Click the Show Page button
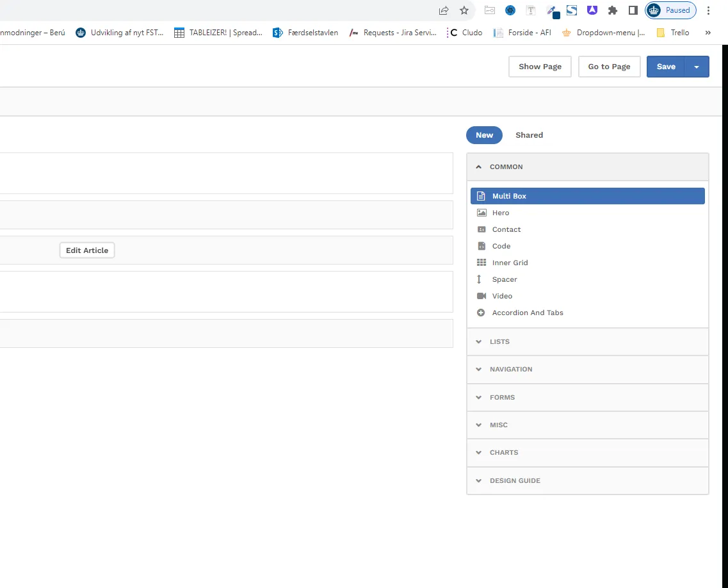728x588 pixels. point(540,67)
